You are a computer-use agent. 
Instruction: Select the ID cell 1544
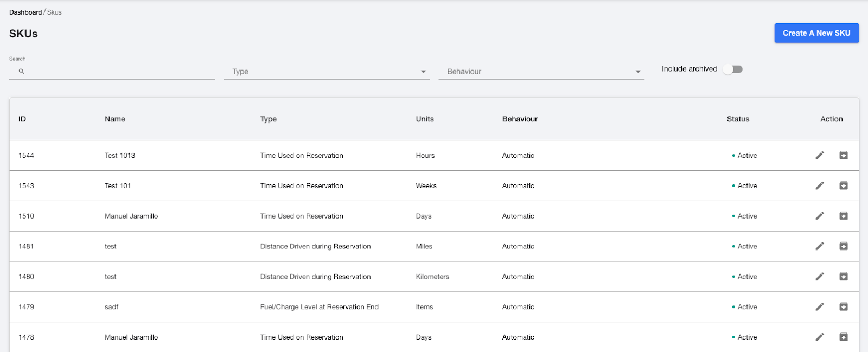26,155
